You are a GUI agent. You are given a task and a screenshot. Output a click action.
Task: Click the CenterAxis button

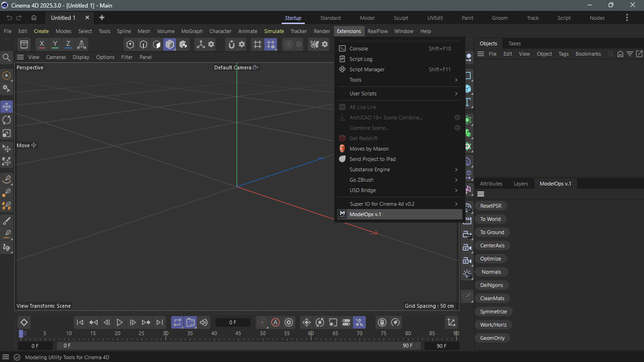pyautogui.click(x=492, y=246)
